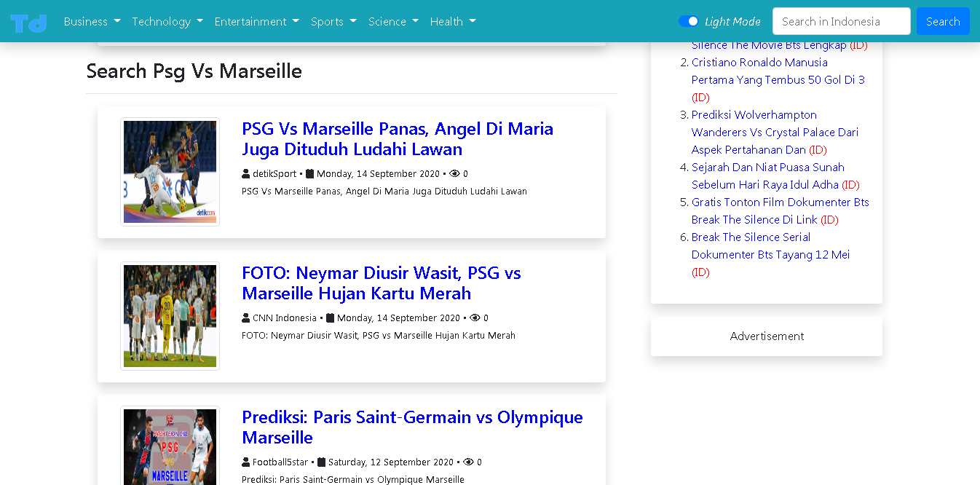Open the Science dropdown menu
This screenshot has width=980, height=485.
[x=393, y=22]
